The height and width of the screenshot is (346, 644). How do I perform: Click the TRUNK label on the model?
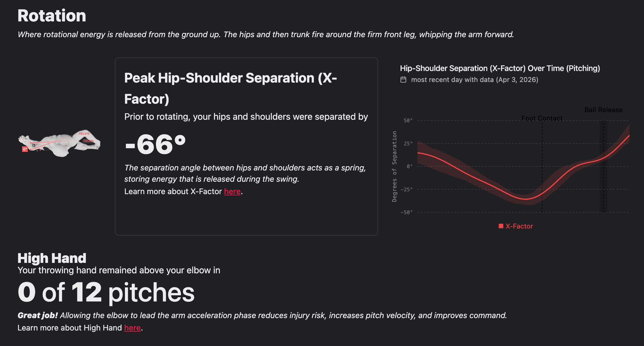tap(88, 141)
